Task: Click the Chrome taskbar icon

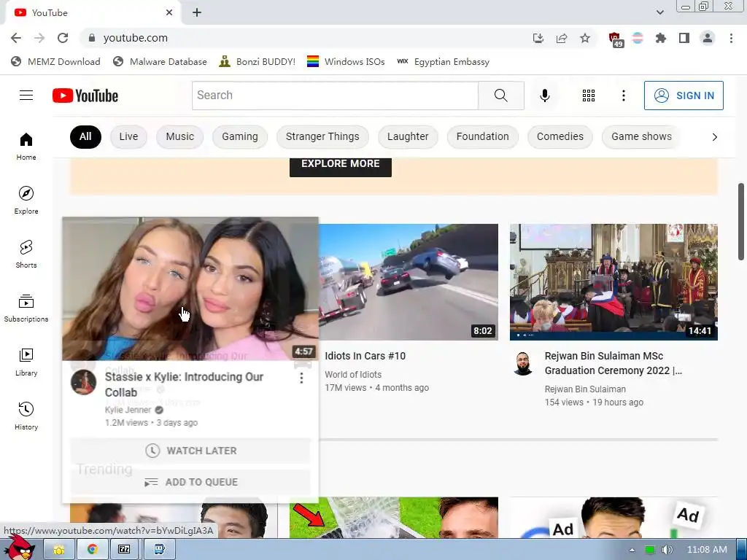Action: 92,550
